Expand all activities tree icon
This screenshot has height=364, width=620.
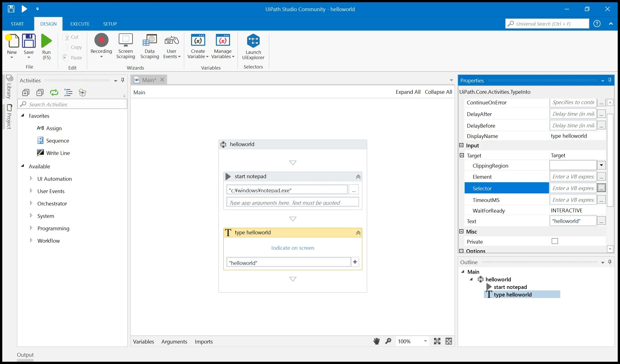click(x=26, y=93)
